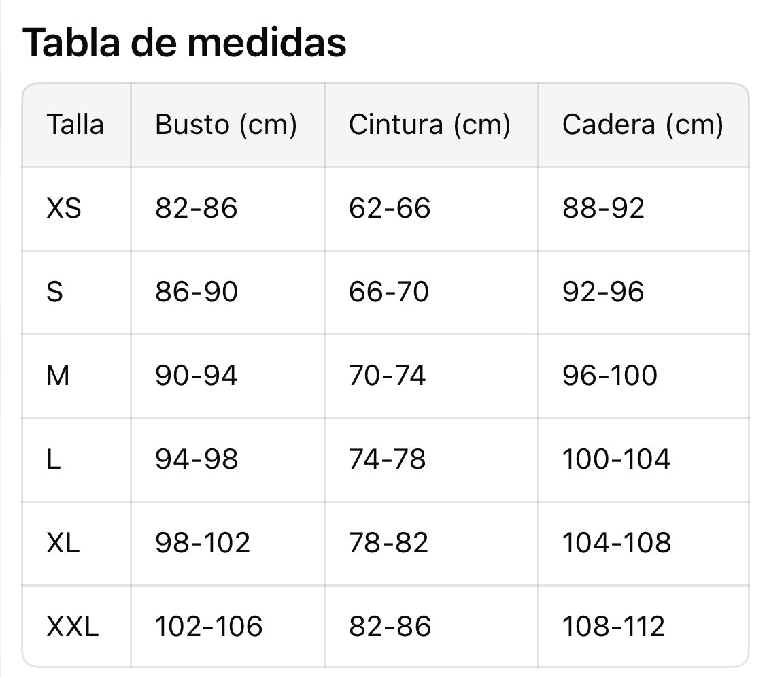Select the Busto (cm) column header
This screenshot has width=784, height=677.
pyautogui.click(x=226, y=125)
